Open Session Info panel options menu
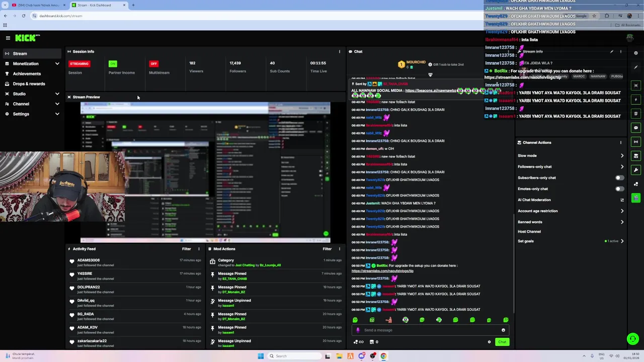 [x=339, y=51]
